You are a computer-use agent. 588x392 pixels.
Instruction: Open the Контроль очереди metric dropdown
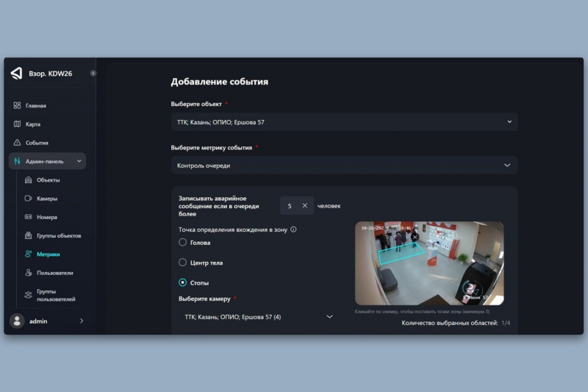click(x=344, y=165)
